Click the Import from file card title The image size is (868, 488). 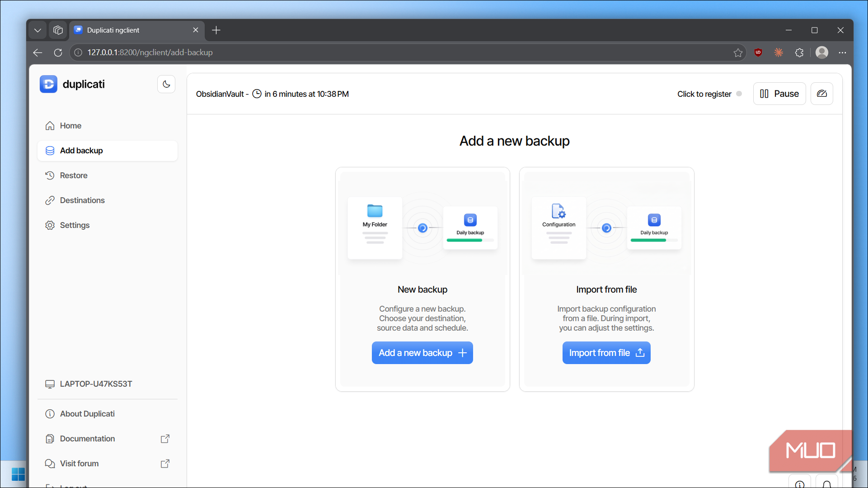(606, 289)
